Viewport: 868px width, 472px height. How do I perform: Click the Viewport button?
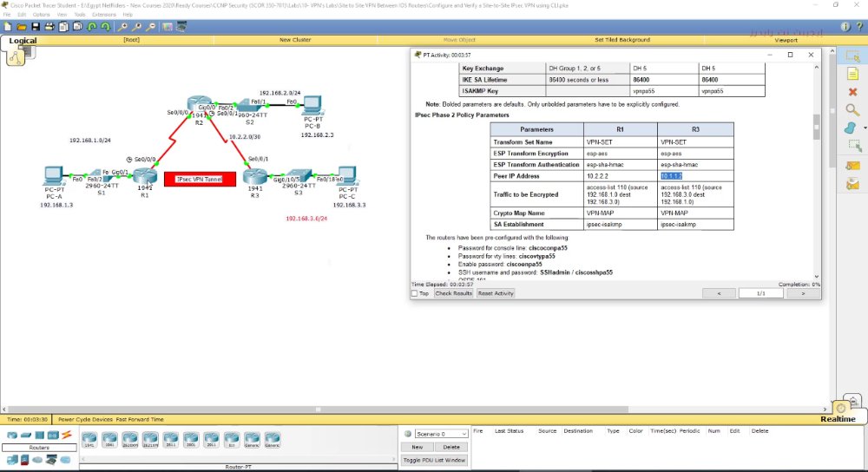click(786, 40)
